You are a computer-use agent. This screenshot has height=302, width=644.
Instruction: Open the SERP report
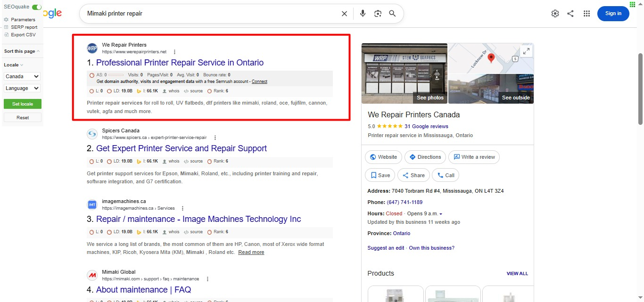[24, 27]
